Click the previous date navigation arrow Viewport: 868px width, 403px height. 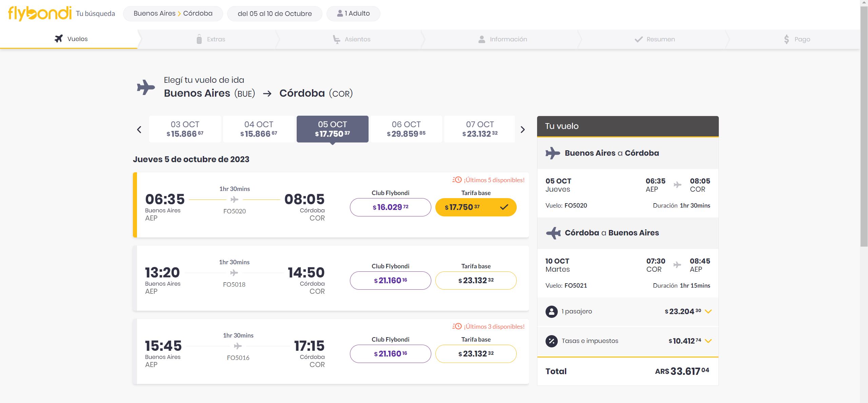click(x=140, y=129)
